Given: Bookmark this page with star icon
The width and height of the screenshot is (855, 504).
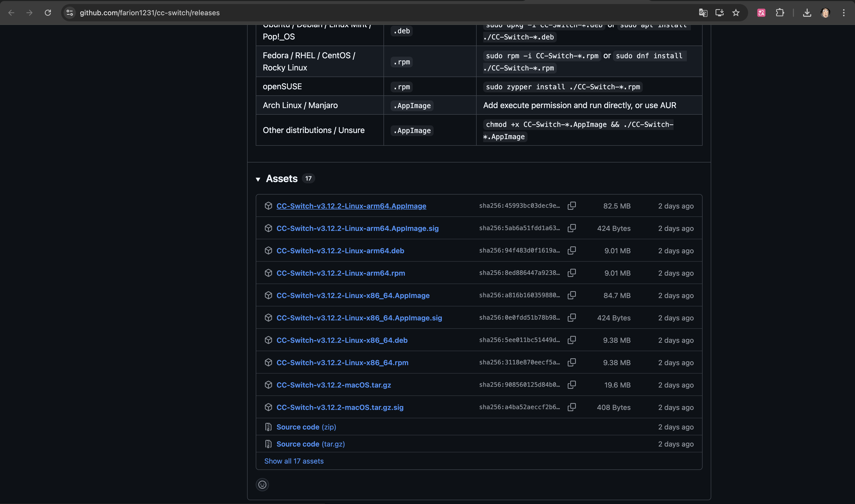Looking at the screenshot, I should tap(736, 13).
